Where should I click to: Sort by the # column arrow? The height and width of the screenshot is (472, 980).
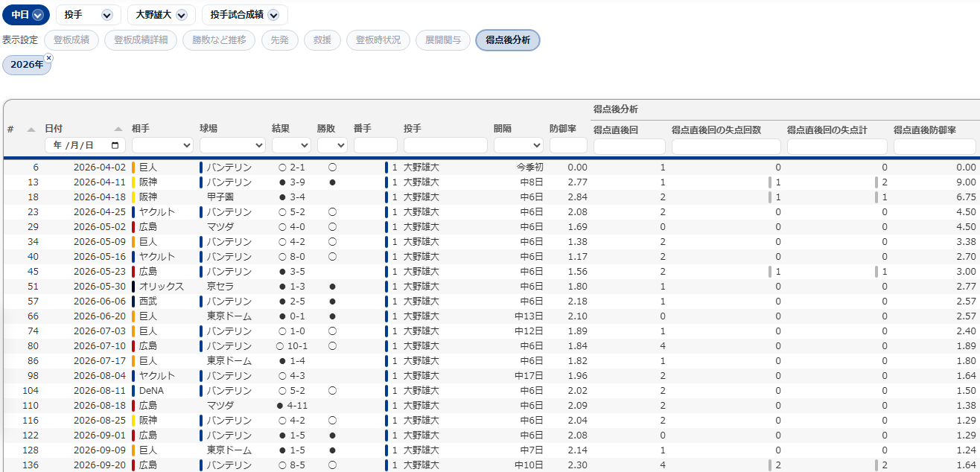point(31,129)
